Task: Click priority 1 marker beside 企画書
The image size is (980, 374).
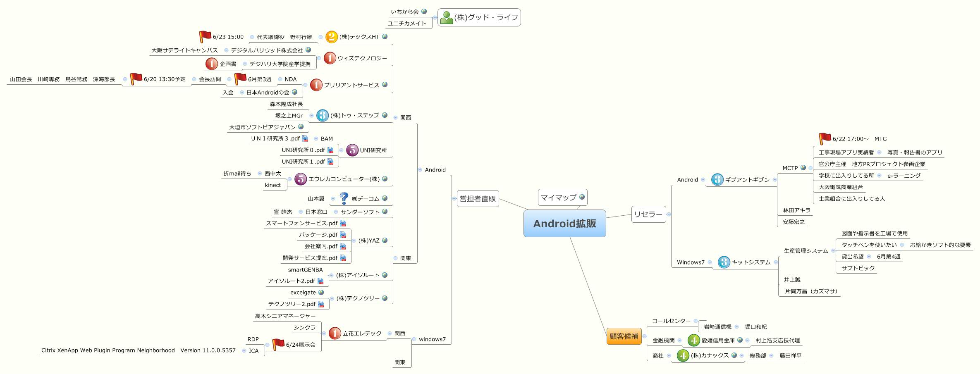Action: click(212, 64)
